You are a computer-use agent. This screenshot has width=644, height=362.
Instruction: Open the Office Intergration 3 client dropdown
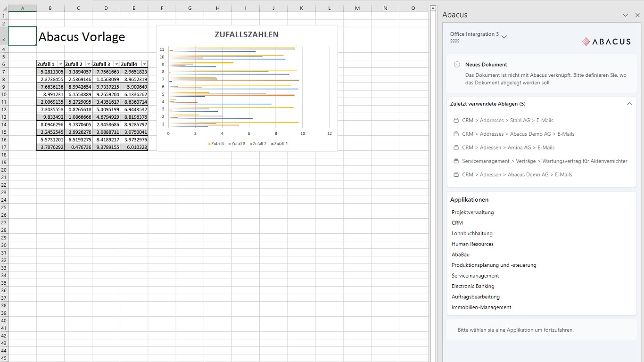pos(504,37)
